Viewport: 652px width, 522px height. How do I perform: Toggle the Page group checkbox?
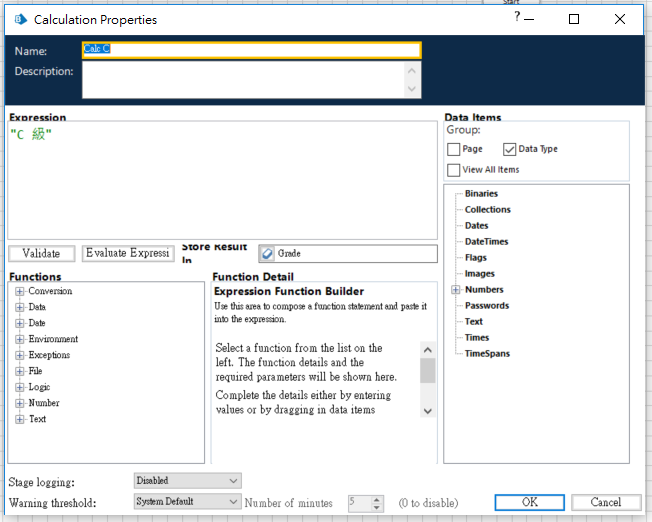coord(453,149)
